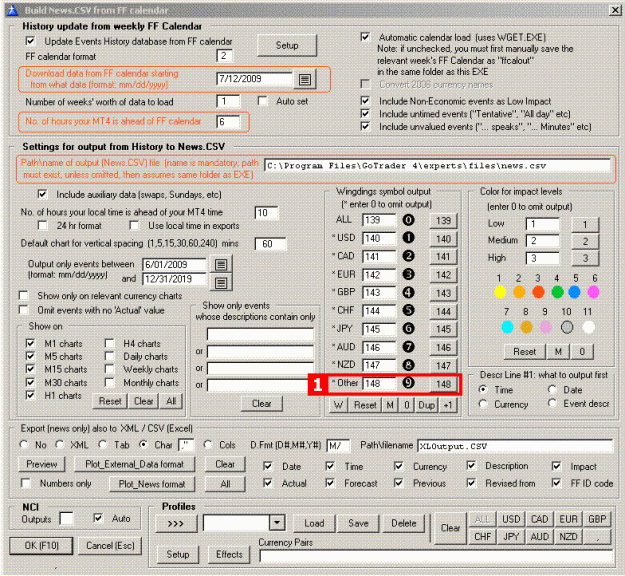Toggle Include auxiliary data checkbox
The image size is (625, 576).
42,195
